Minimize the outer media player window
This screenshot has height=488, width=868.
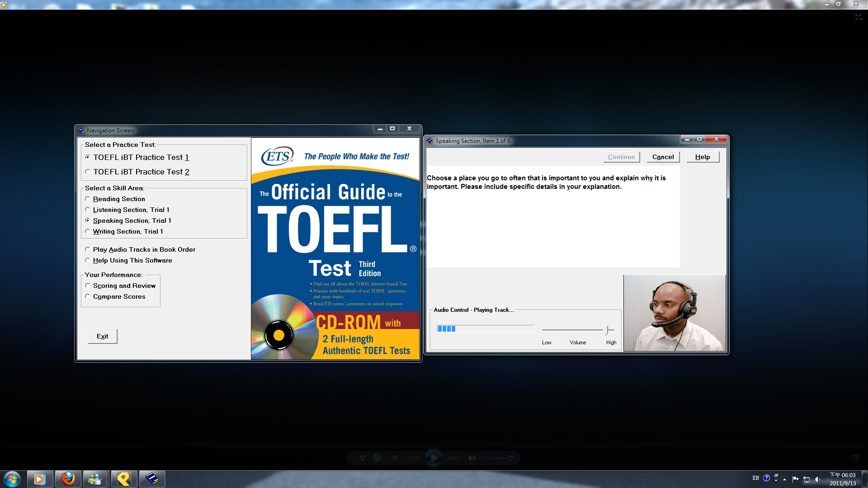pos(827,4)
